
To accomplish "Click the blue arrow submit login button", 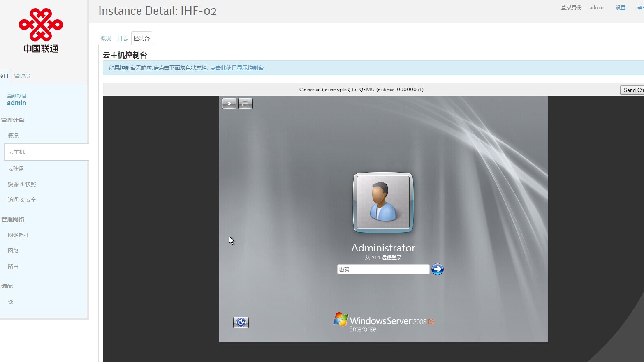I will pos(438,269).
